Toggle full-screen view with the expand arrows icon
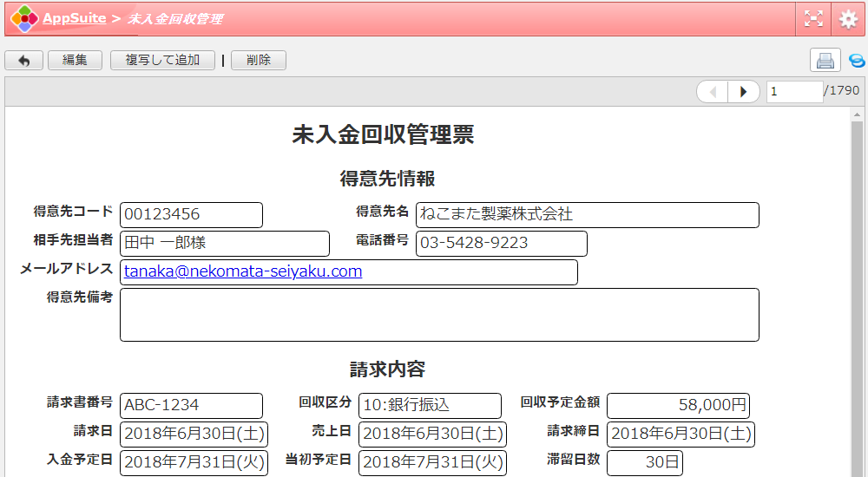Image resolution: width=868 pixels, height=477 pixels. pos(813,18)
